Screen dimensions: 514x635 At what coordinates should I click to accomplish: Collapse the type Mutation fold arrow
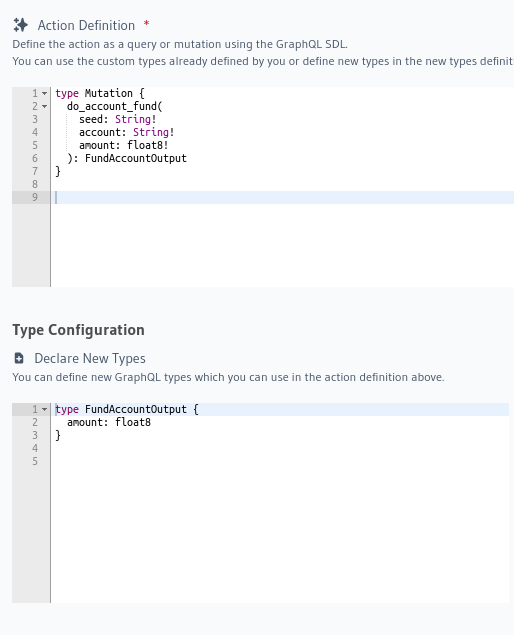45,94
